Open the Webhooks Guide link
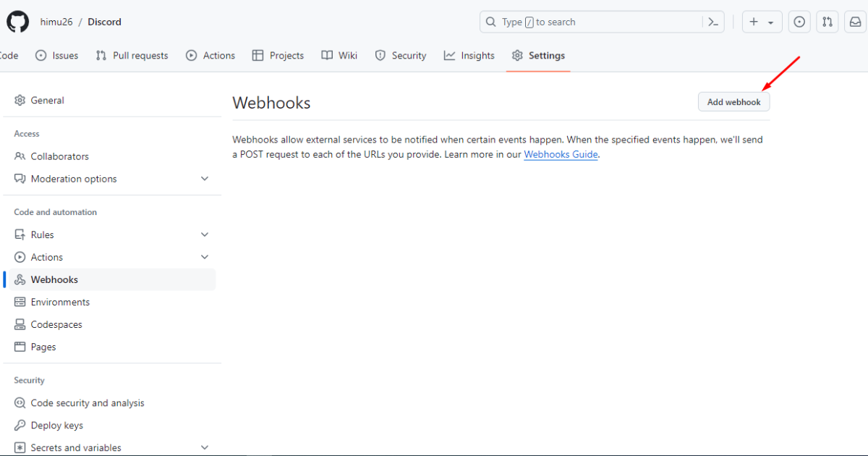This screenshot has width=868, height=456. [561, 154]
